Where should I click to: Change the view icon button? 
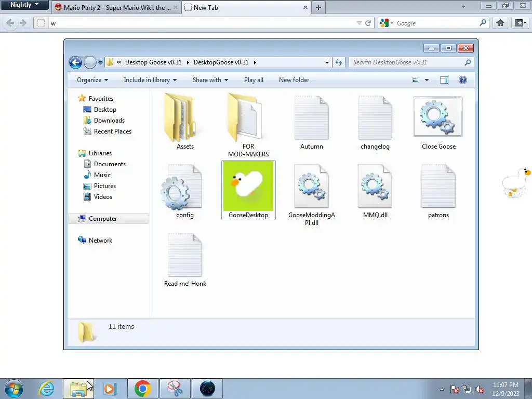coord(416,80)
